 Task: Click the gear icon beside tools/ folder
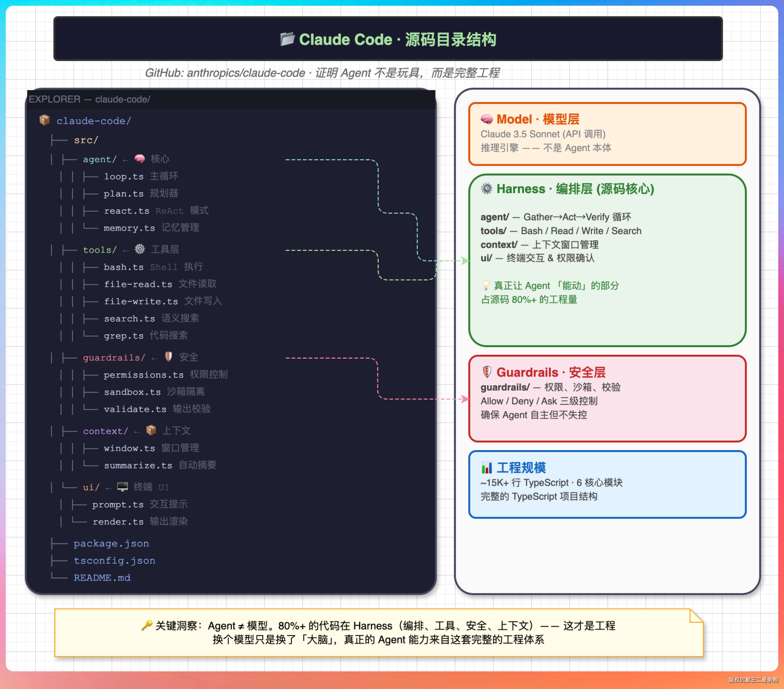point(140,249)
